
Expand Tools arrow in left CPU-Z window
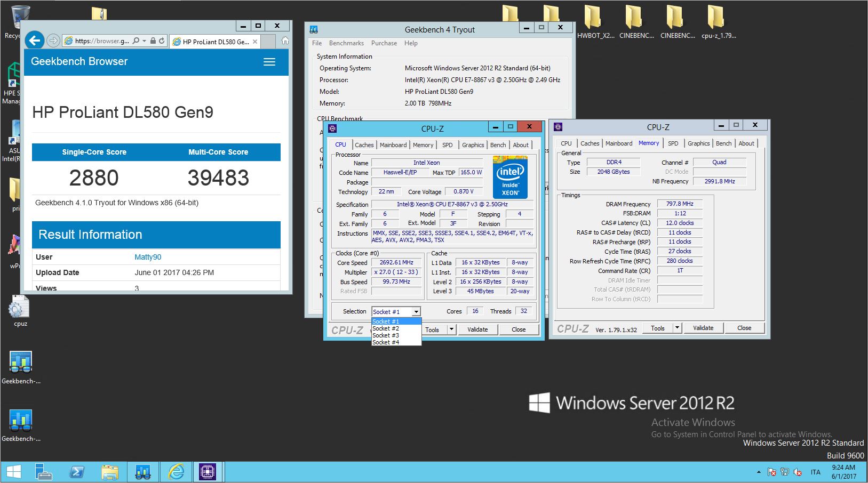[451, 329]
